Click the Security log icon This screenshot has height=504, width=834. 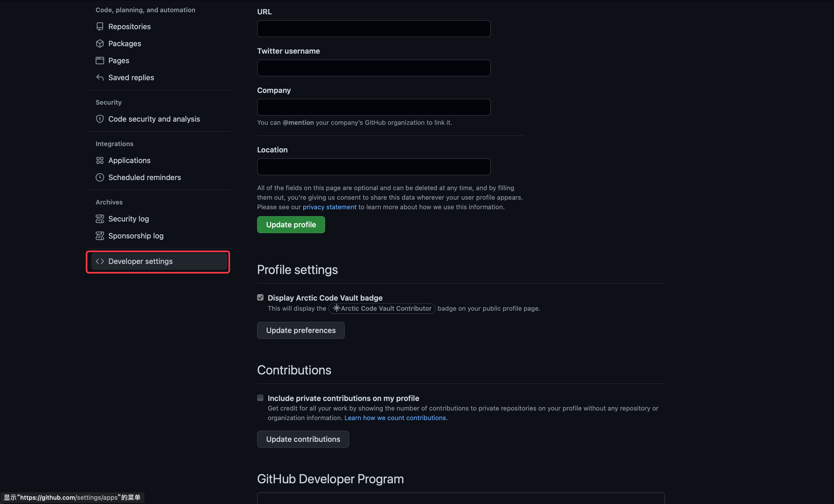(x=100, y=219)
